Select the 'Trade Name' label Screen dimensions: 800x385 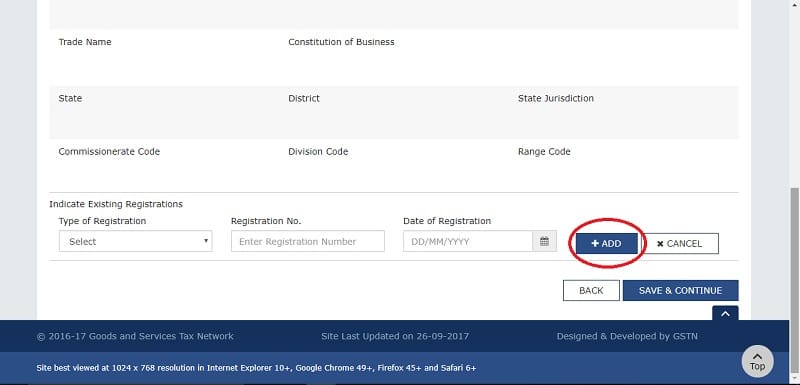pos(85,42)
